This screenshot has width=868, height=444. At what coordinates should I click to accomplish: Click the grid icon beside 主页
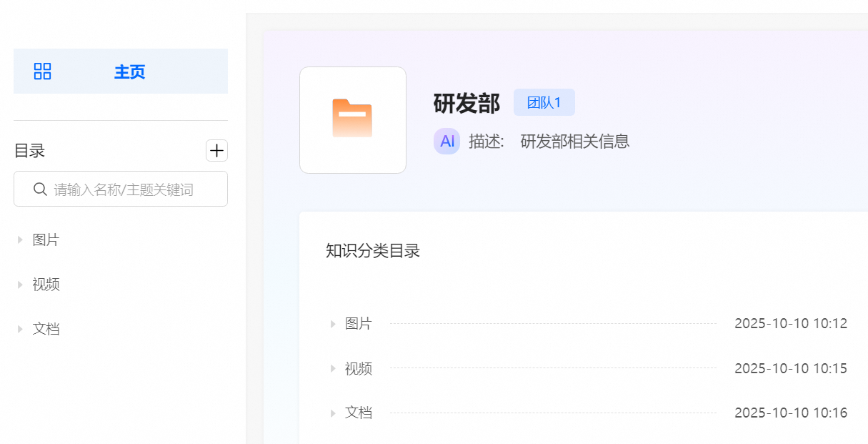43,71
